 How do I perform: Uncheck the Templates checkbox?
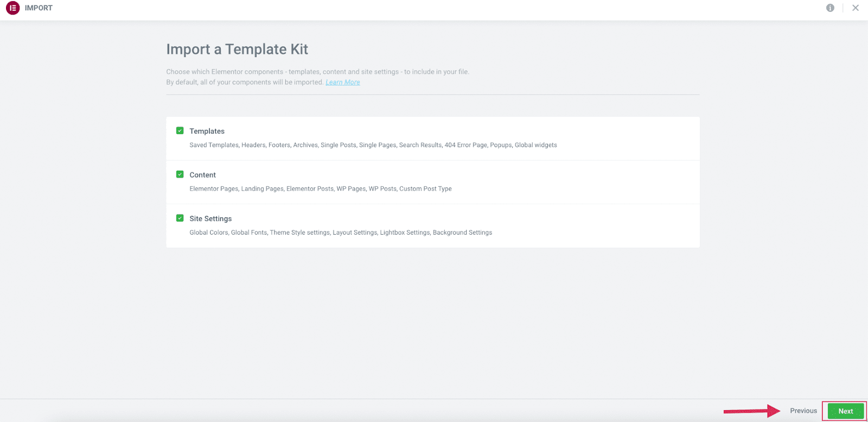(x=180, y=131)
